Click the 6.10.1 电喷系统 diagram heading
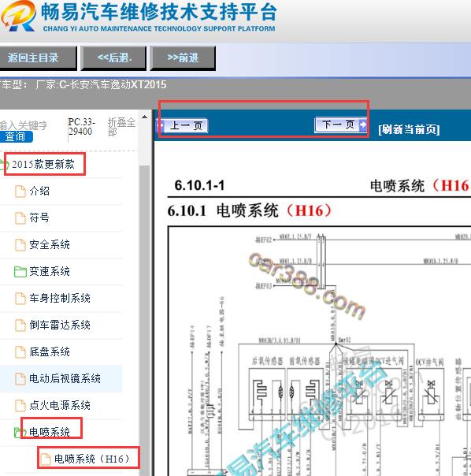This screenshot has height=476, width=471. click(x=250, y=210)
